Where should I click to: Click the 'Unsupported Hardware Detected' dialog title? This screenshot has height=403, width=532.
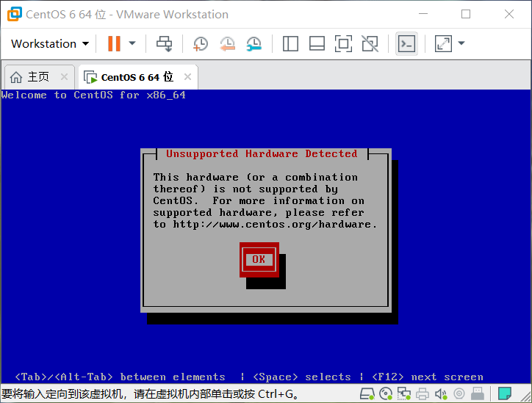262,153
